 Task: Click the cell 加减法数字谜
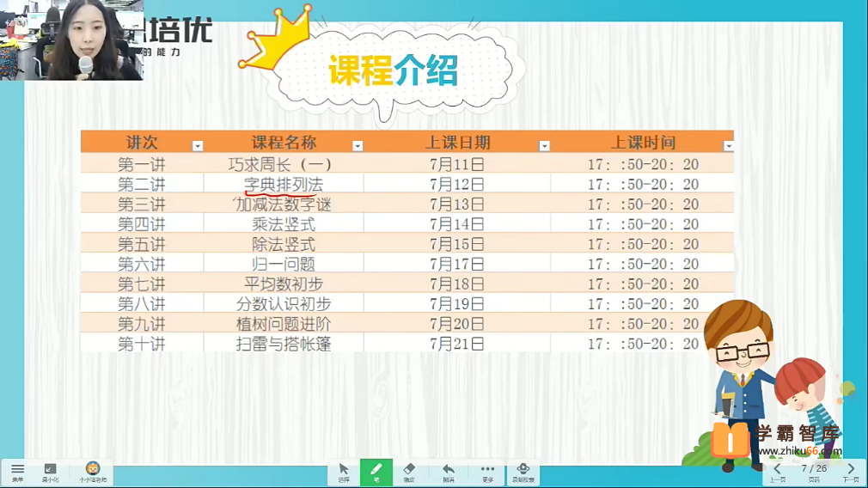(284, 204)
